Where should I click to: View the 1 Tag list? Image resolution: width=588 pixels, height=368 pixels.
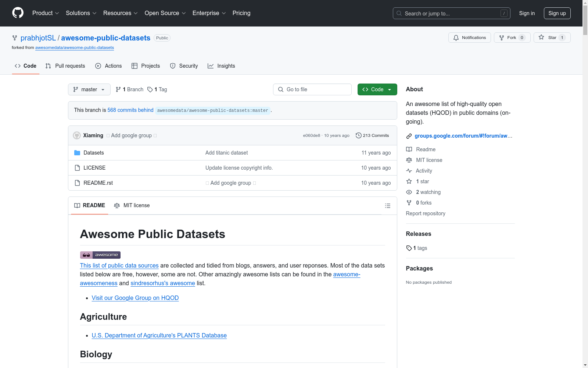point(157,89)
